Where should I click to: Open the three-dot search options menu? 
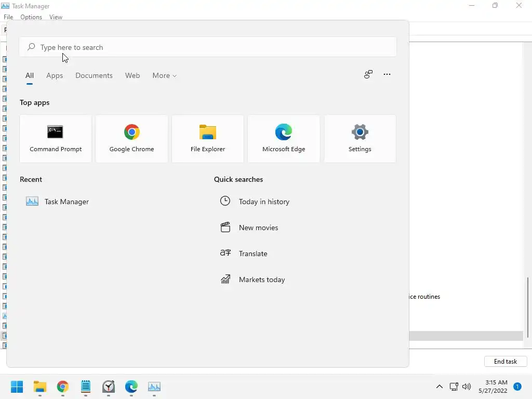387,74
